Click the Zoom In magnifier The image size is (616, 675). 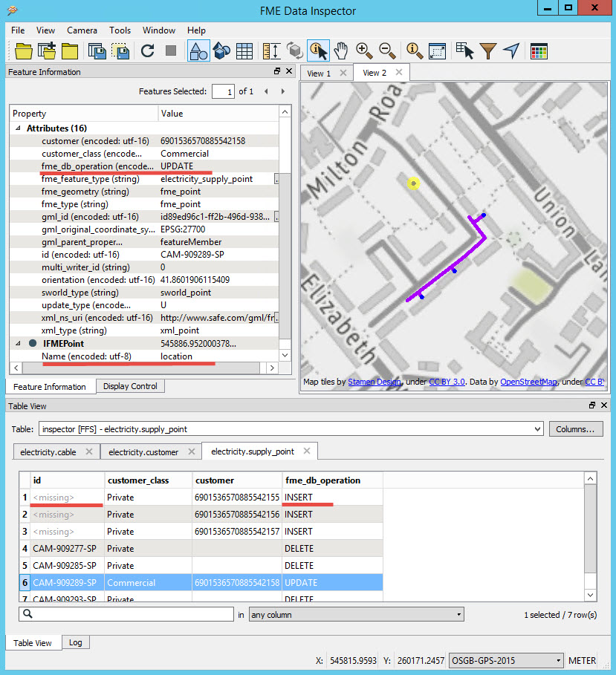pyautogui.click(x=364, y=50)
